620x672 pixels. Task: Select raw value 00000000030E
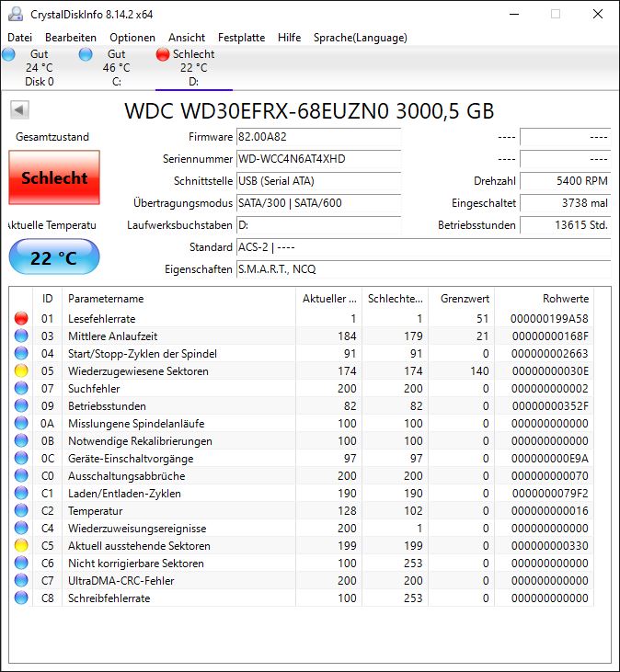(550, 371)
